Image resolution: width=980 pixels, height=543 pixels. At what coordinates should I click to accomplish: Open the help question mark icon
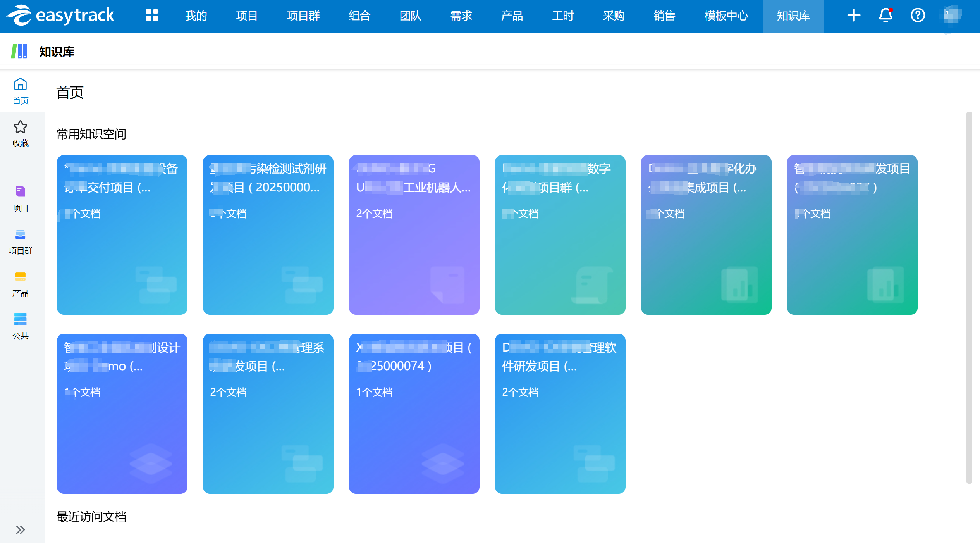[917, 16]
